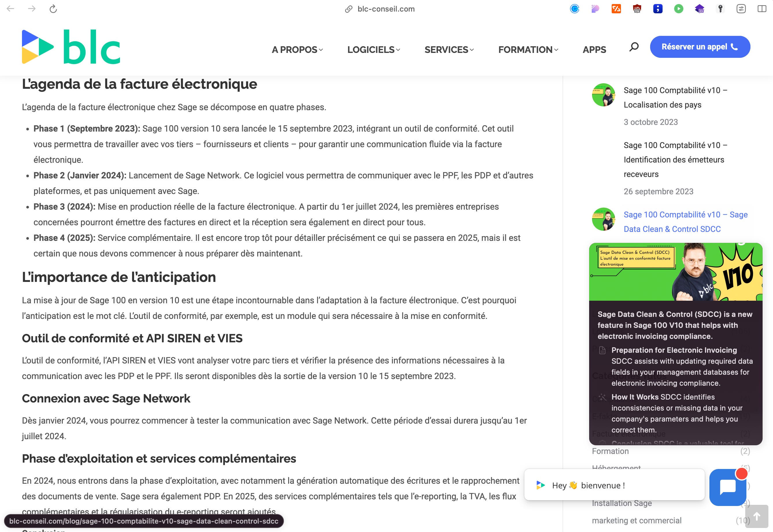Go back with the browser back arrow
Image resolution: width=773 pixels, height=532 pixels.
tap(11, 9)
